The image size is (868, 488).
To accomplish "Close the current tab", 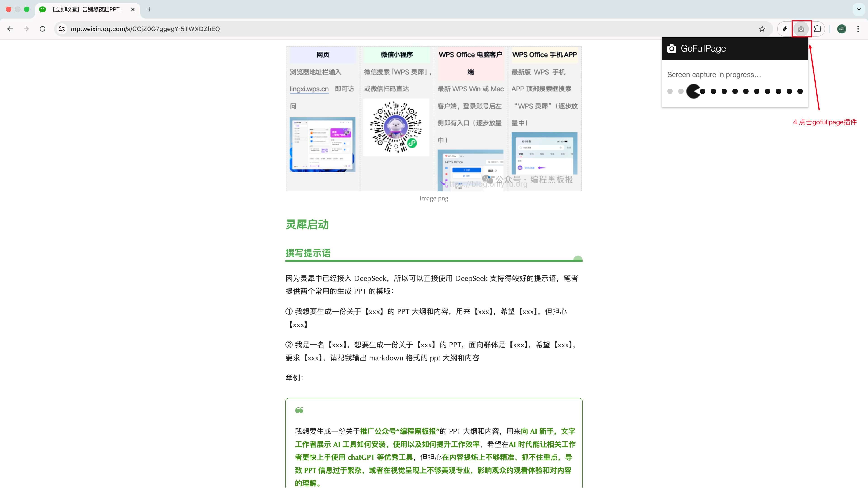I will tap(132, 9).
